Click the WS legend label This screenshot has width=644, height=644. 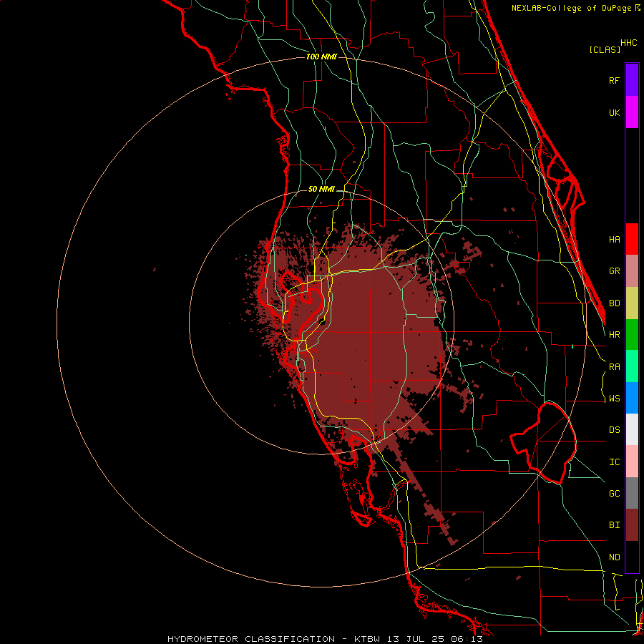pyautogui.click(x=614, y=399)
